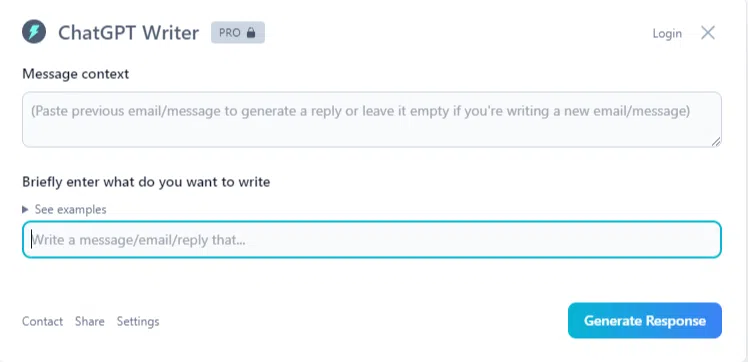Screen dimensions: 748x362
Task: Click the See examples text
Action: (71, 209)
